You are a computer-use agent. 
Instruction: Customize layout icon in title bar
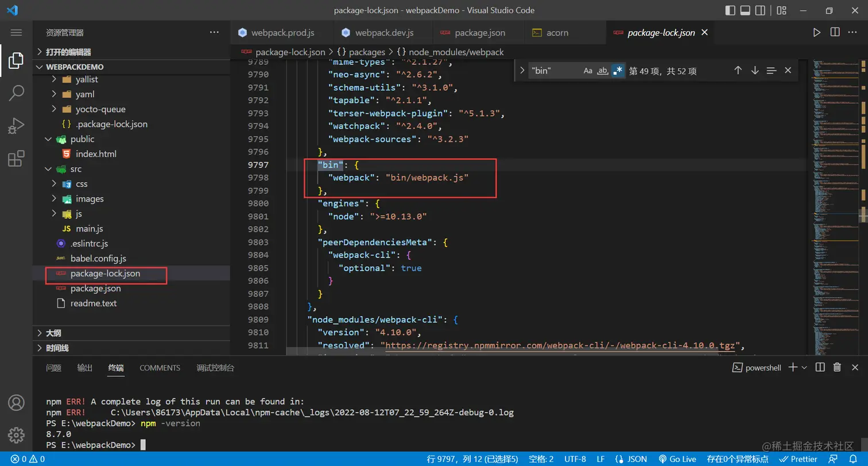(781, 10)
